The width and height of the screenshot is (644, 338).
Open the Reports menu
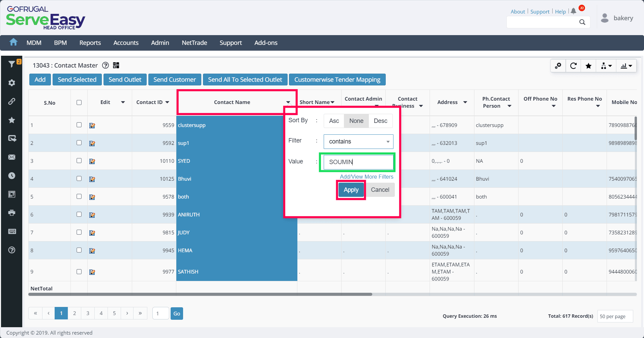[x=90, y=43]
